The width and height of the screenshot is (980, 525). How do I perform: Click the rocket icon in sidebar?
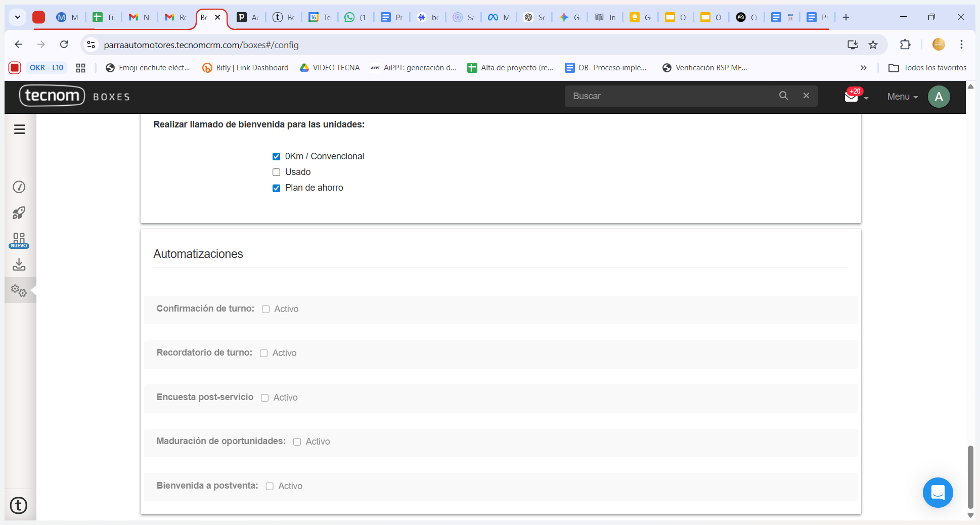pyautogui.click(x=19, y=213)
